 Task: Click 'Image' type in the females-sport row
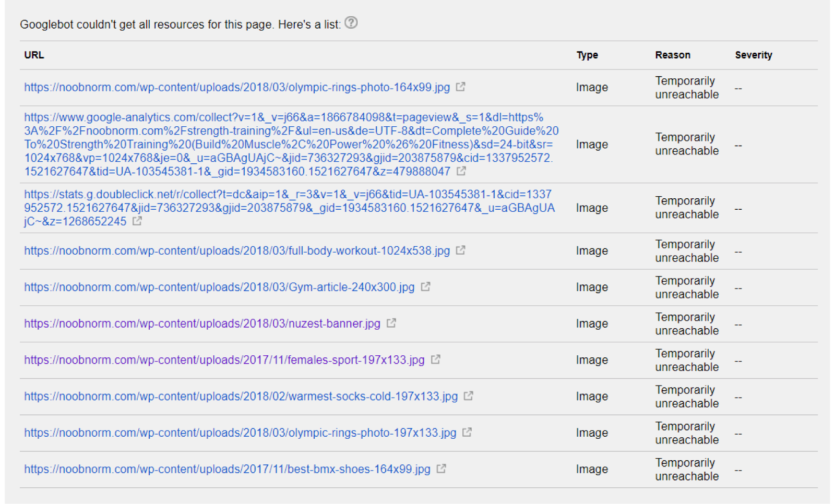point(592,360)
